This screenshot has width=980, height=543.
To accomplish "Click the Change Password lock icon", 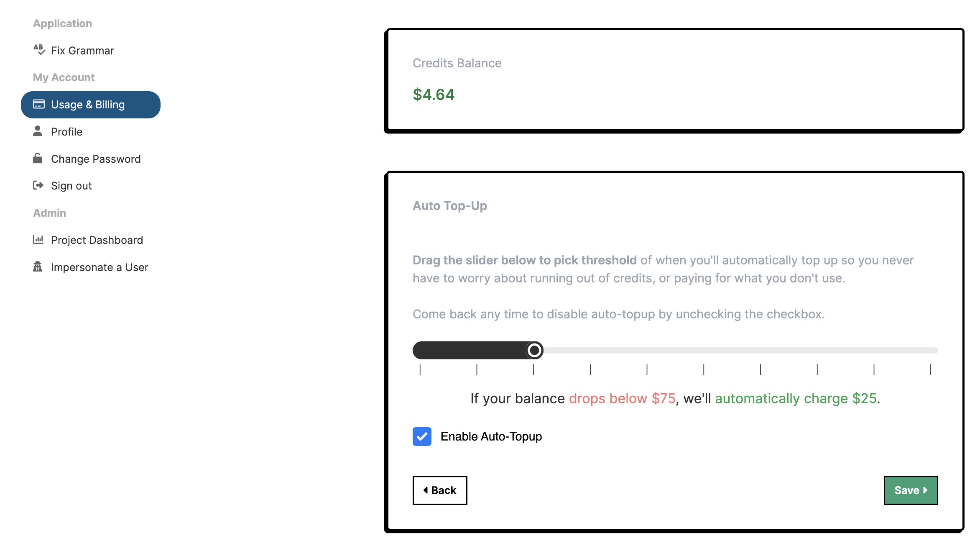I will (x=38, y=159).
